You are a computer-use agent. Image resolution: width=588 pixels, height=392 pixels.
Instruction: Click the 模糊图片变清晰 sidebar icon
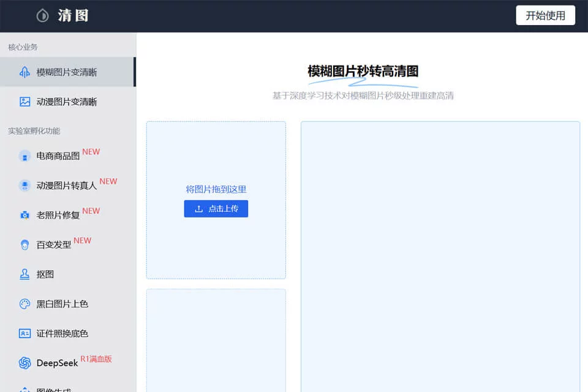click(24, 72)
